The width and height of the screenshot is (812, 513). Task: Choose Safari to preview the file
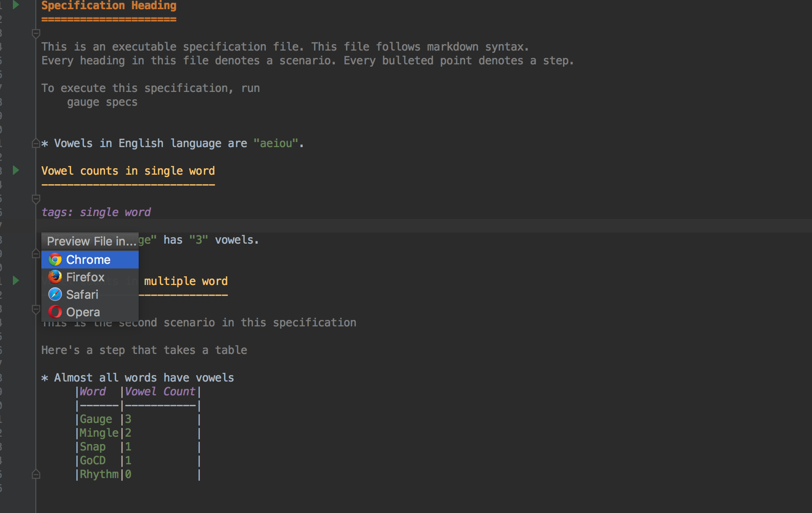(90, 295)
